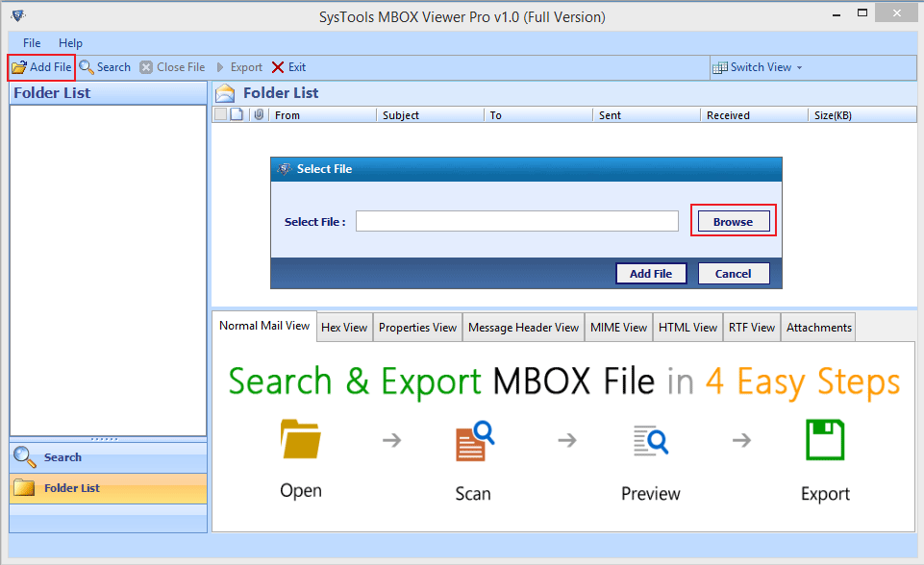Click the Close File toolbar button
The height and width of the screenshot is (565, 924).
pyautogui.click(x=173, y=67)
